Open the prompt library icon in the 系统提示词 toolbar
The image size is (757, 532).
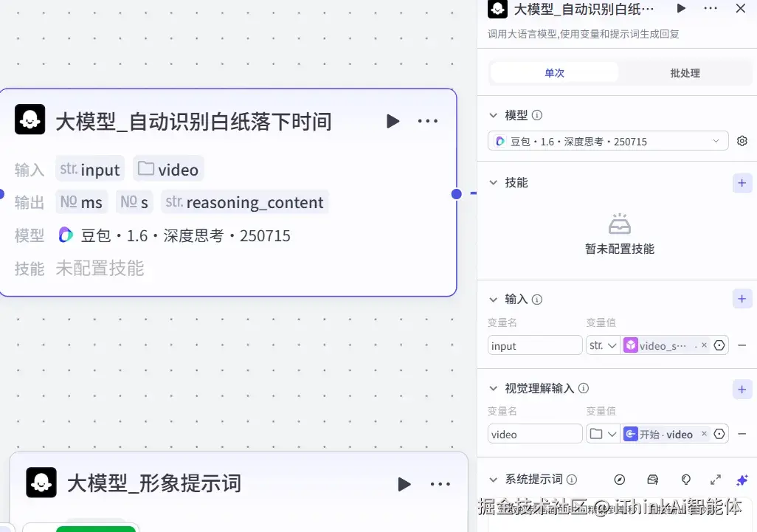coord(653,480)
